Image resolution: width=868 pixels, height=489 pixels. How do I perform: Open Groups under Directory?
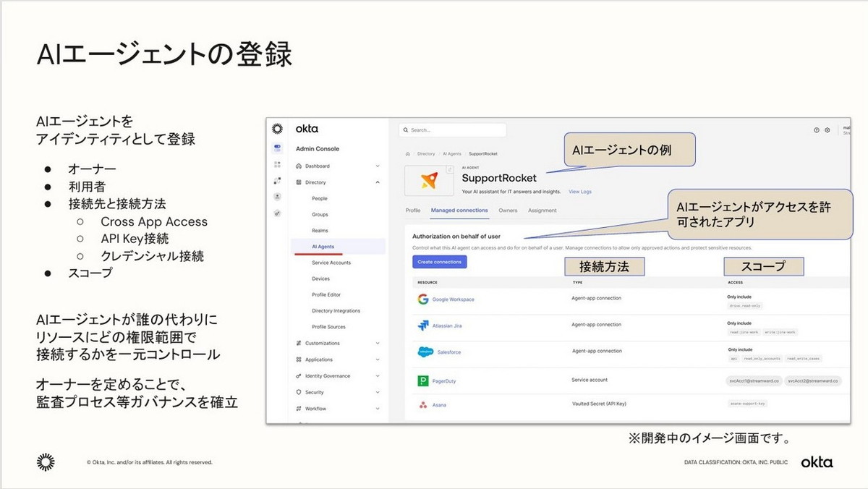tap(320, 215)
